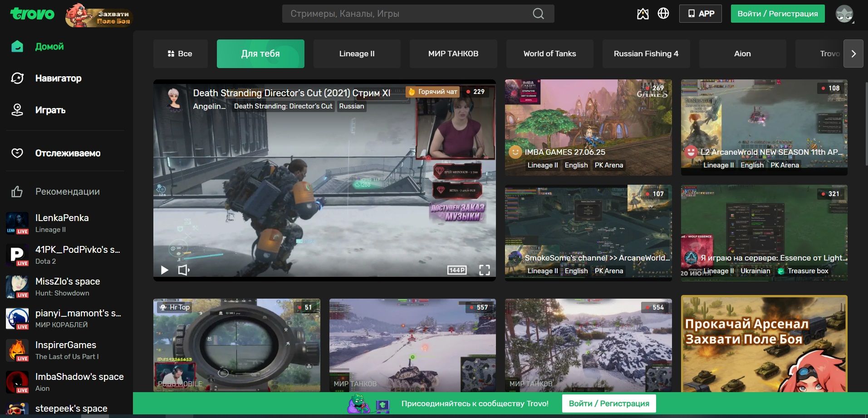
Task: Click the Отслеживаемое heart icon
Action: [x=17, y=153]
